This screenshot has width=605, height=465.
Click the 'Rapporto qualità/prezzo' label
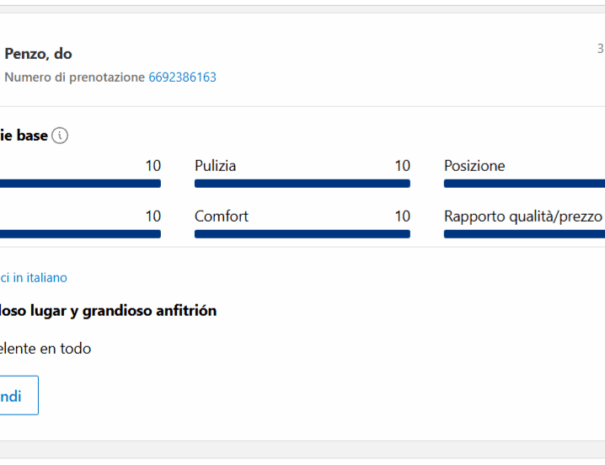click(x=523, y=216)
